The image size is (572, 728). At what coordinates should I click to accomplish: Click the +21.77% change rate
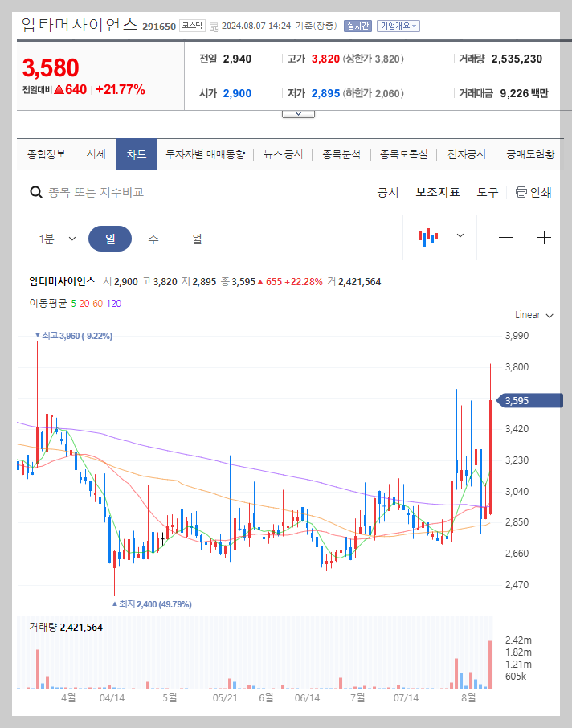121,89
